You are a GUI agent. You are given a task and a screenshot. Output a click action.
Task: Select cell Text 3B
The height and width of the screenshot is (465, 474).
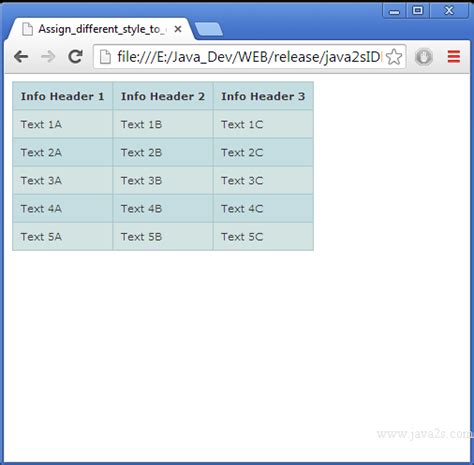pyautogui.click(x=163, y=181)
